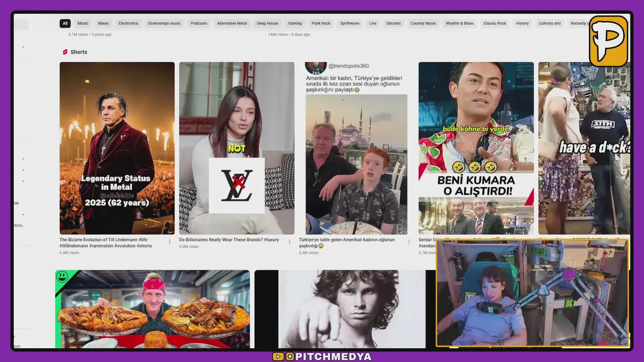Select the Mixes filter chip
This screenshot has height=362, width=644.
click(x=103, y=23)
